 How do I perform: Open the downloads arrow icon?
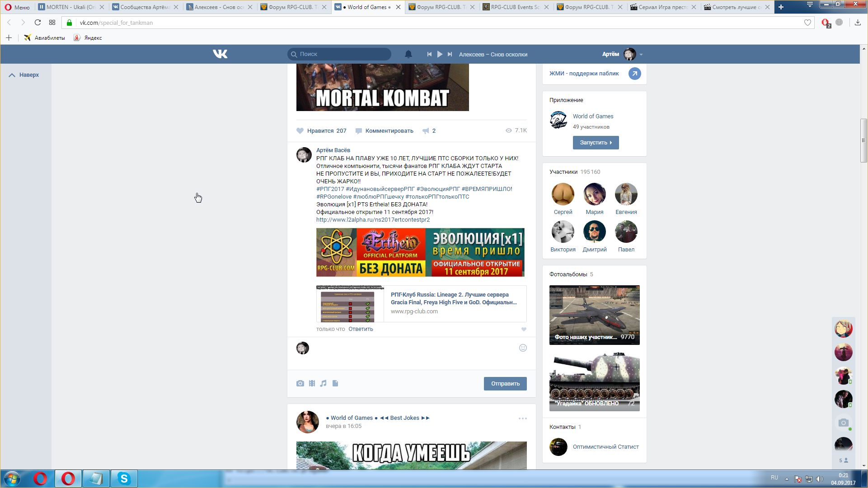pyautogui.click(x=858, y=23)
